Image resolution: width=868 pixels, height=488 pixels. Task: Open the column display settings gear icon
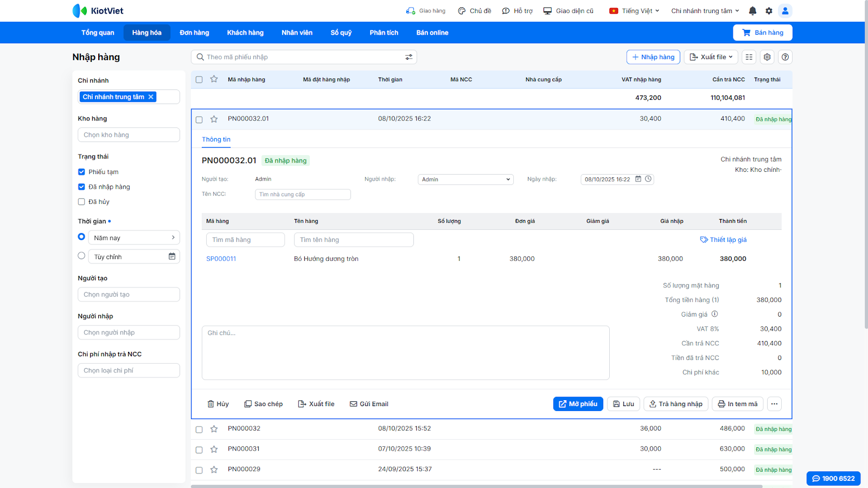(767, 57)
